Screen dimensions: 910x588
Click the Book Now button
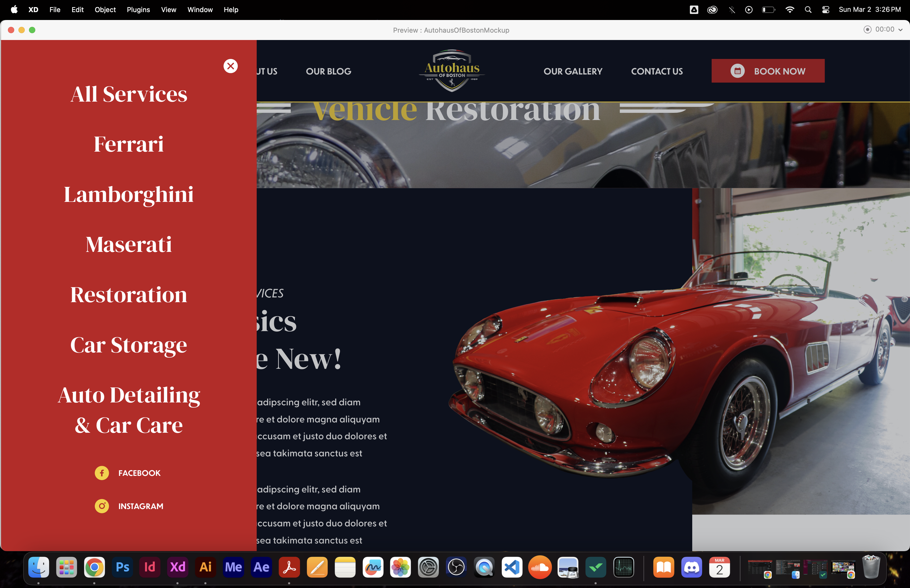click(779, 71)
